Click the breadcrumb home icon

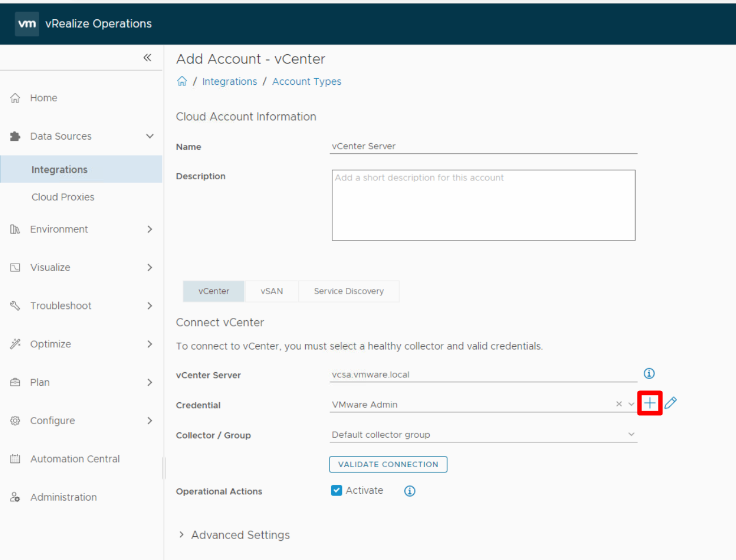click(x=182, y=81)
